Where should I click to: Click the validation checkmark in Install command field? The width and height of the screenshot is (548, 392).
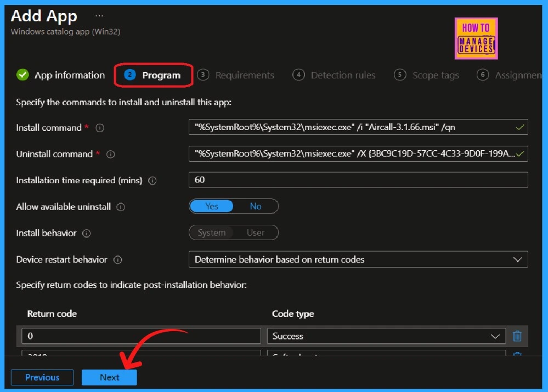click(519, 127)
